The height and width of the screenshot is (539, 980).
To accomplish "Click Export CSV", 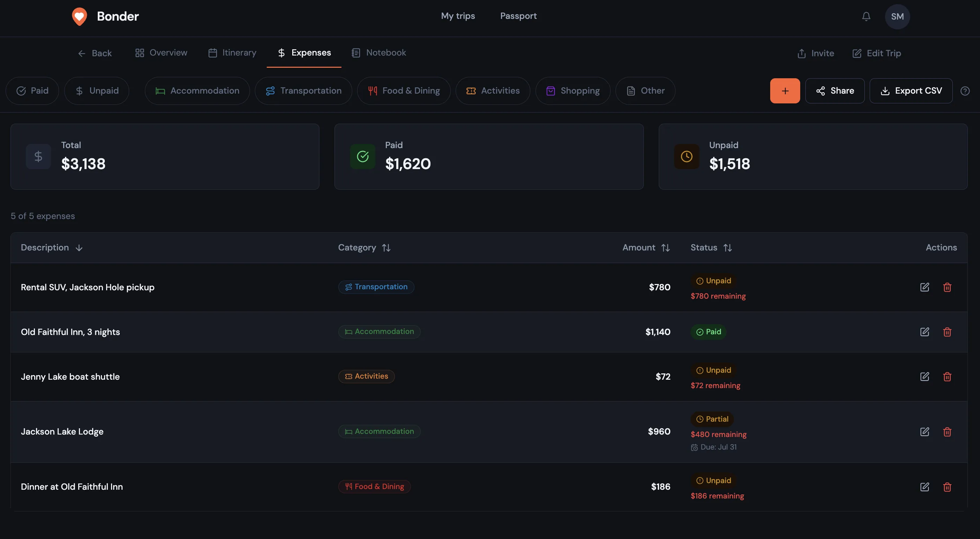I will pyautogui.click(x=911, y=90).
